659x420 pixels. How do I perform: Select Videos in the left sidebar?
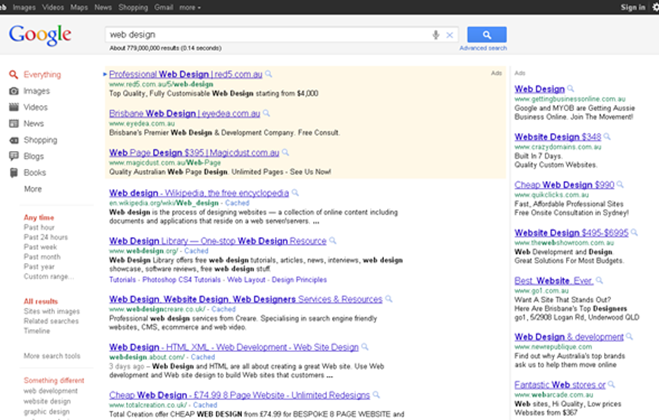36,107
